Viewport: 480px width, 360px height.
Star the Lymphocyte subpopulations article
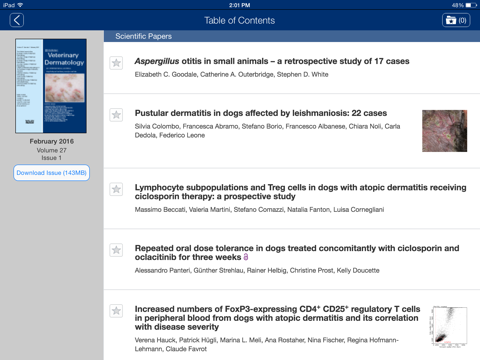(116, 189)
